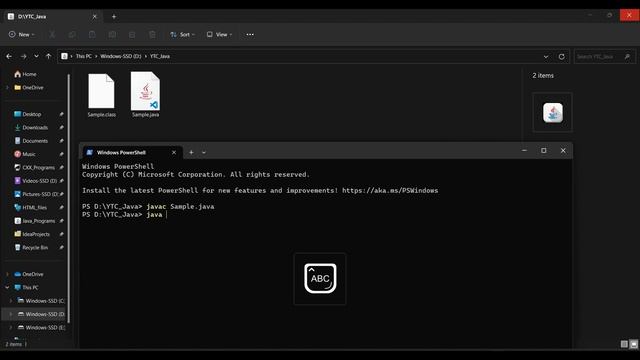Click Windows-SSD (D:) in the address bar
This screenshot has width=640, height=360.
click(x=121, y=56)
